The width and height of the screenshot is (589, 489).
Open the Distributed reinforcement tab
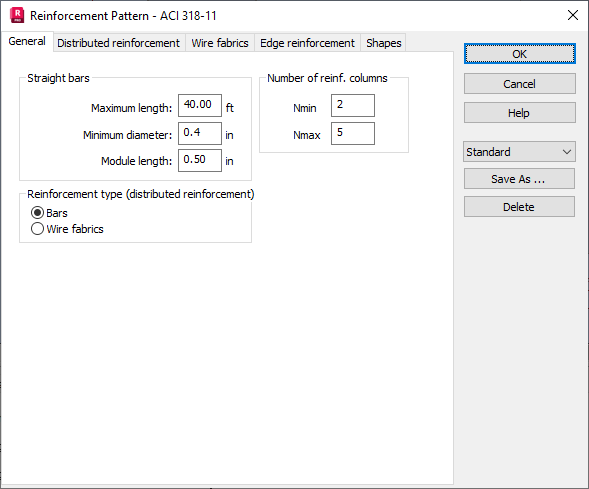coord(118,43)
